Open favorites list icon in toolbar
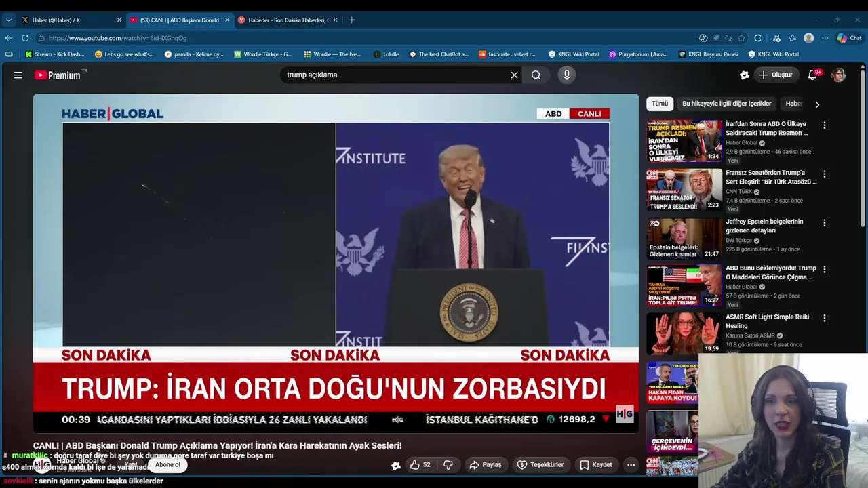The width and height of the screenshot is (868, 488). [792, 38]
